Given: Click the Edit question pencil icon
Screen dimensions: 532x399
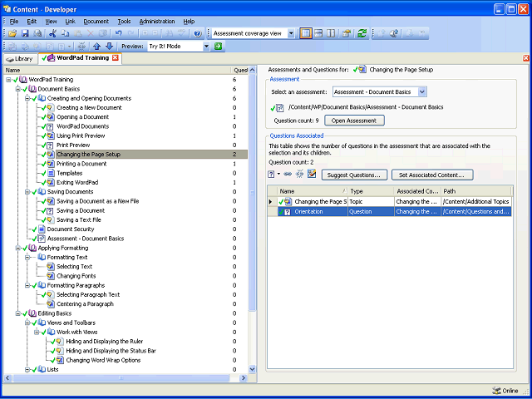Looking at the screenshot, I should click(x=312, y=174).
